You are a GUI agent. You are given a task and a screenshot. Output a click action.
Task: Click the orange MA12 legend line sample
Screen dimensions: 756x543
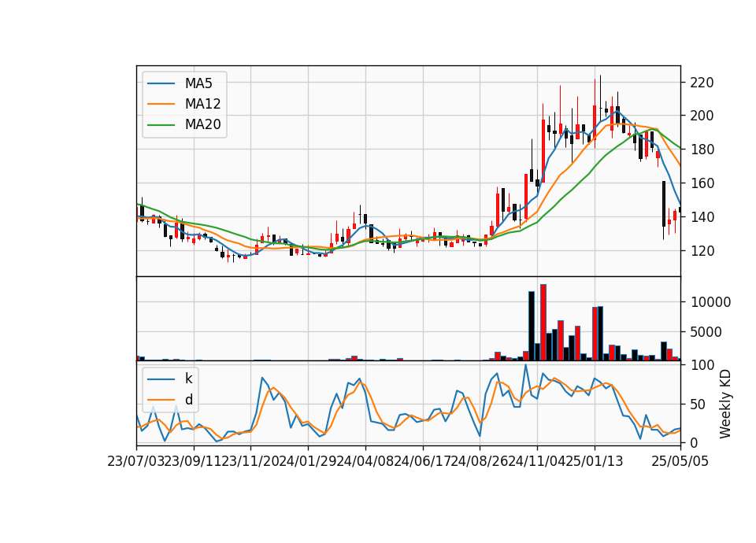(161, 104)
